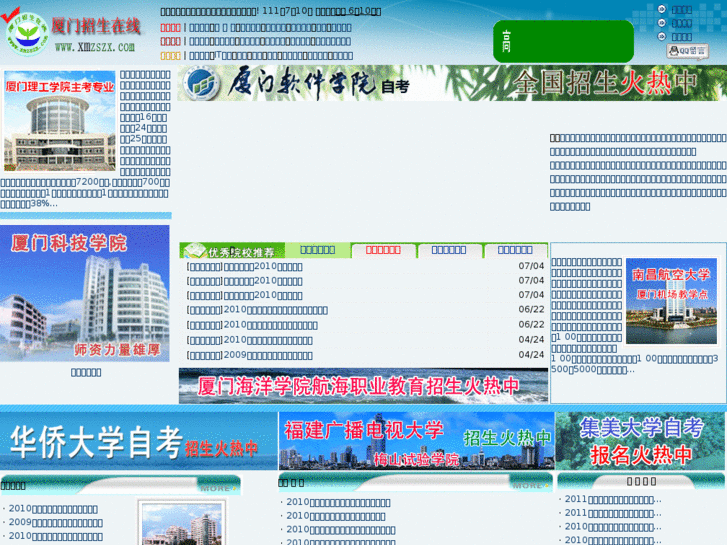
Task: Open the 厦门科技学院 师资力量雄厚 banner
Action: (85, 293)
